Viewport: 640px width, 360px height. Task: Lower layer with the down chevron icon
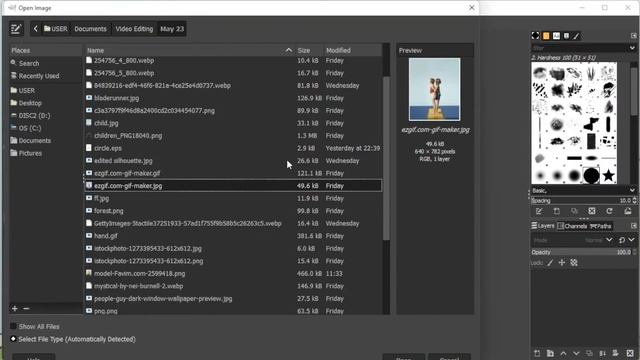[576, 353]
